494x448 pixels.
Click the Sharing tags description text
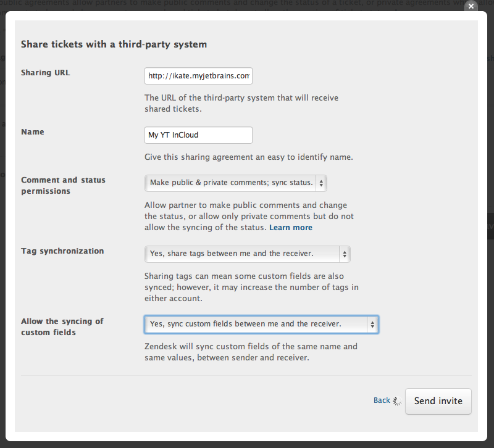pos(251,287)
